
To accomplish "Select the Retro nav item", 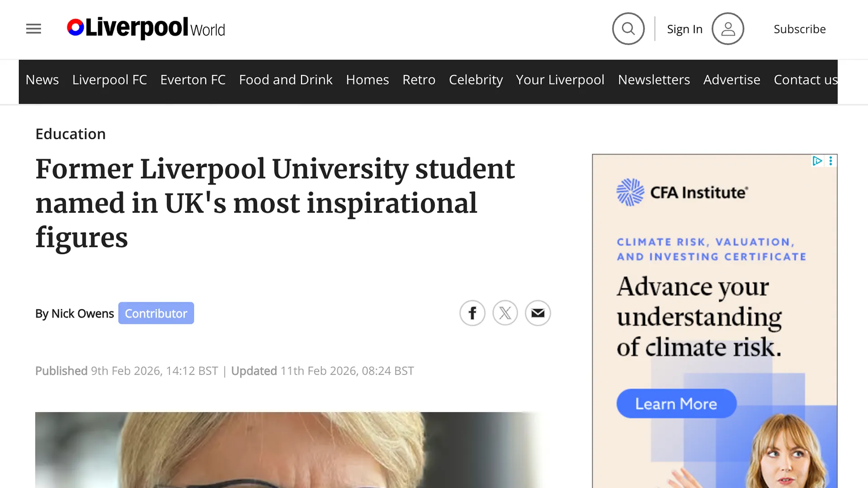I will (419, 80).
